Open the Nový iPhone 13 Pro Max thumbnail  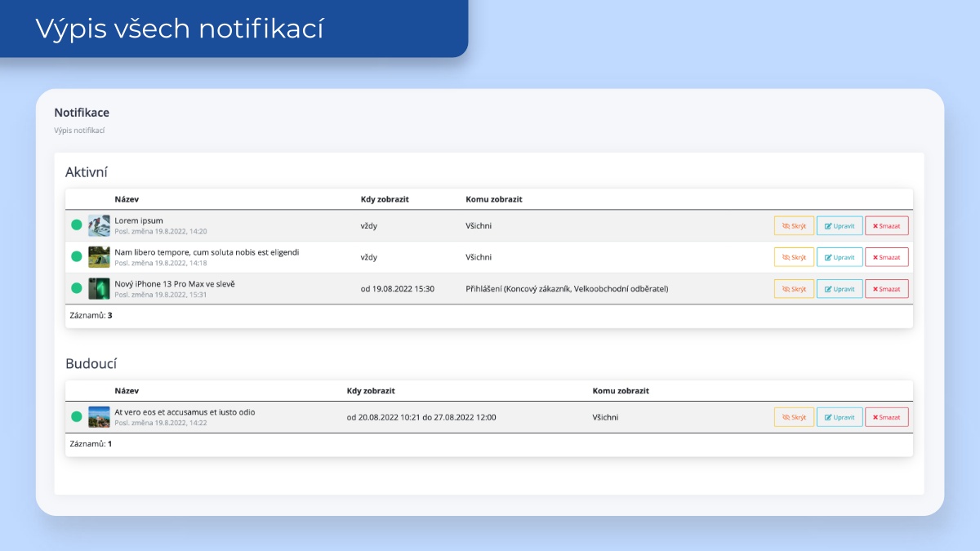(99, 289)
